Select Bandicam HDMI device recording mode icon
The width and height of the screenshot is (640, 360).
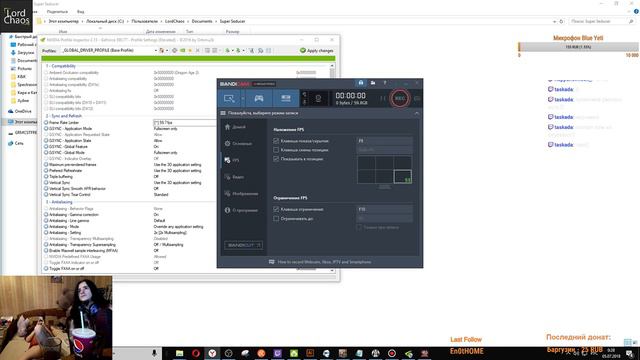click(286, 98)
